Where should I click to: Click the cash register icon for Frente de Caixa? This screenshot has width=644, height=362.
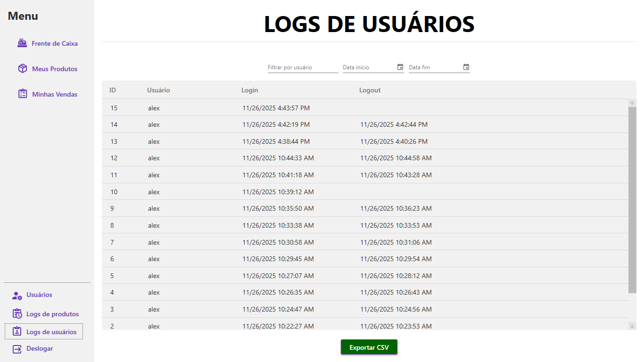click(x=22, y=43)
